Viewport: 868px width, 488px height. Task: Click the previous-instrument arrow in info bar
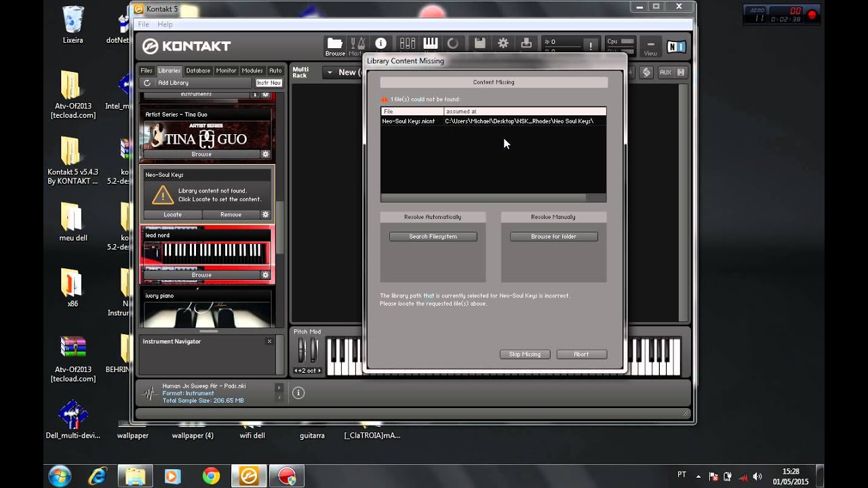tap(279, 399)
